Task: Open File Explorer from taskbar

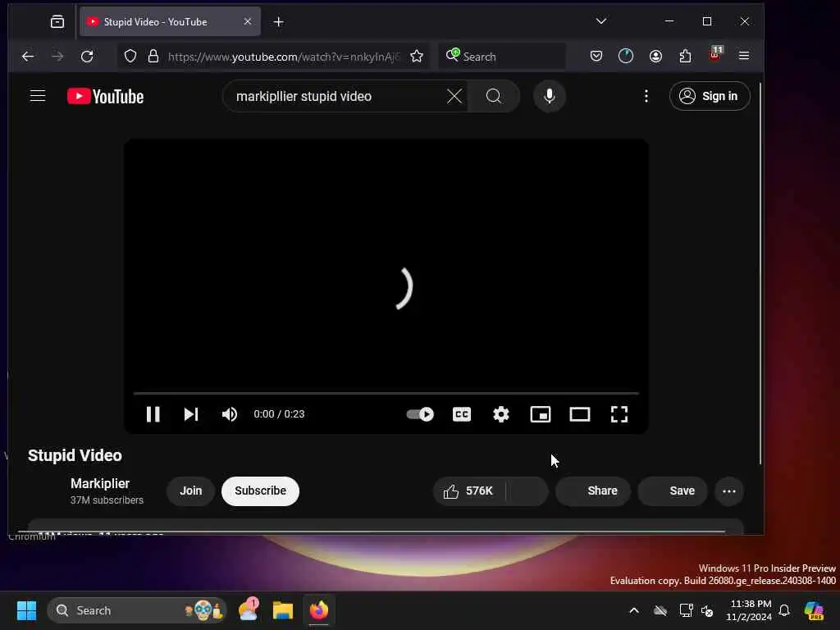Action: pyautogui.click(x=283, y=610)
